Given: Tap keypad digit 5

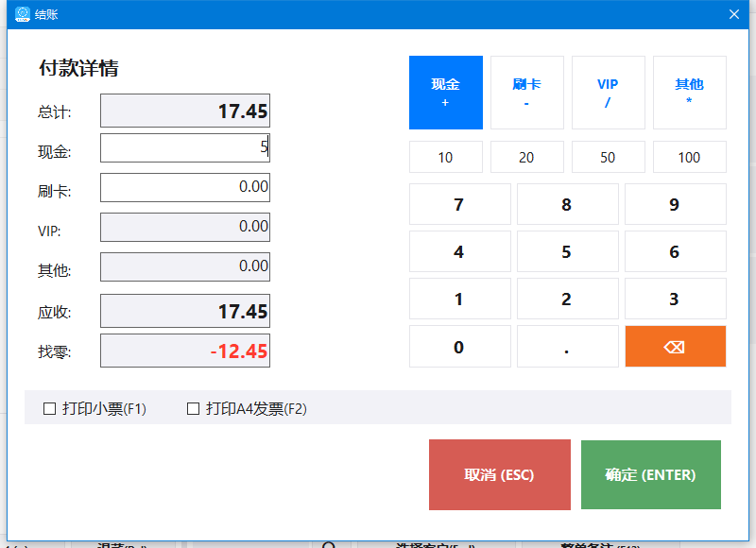Looking at the screenshot, I should click(x=568, y=251).
